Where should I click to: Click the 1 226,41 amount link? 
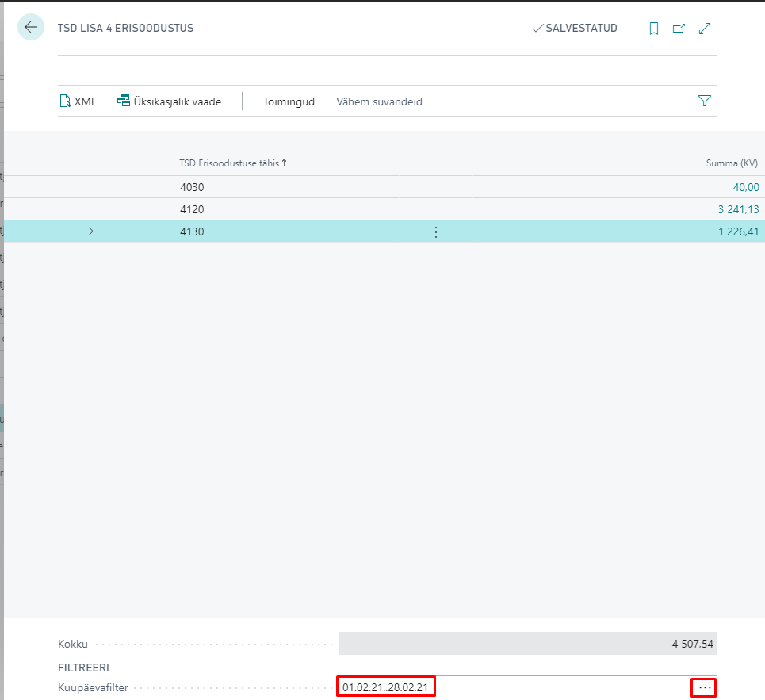tap(737, 231)
